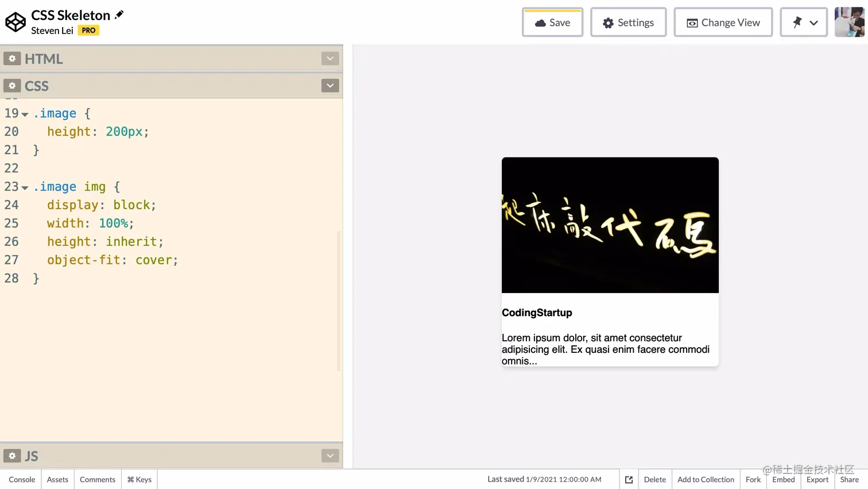Open the HTML panel settings gear
This screenshot has height=489, width=868.
12,58
